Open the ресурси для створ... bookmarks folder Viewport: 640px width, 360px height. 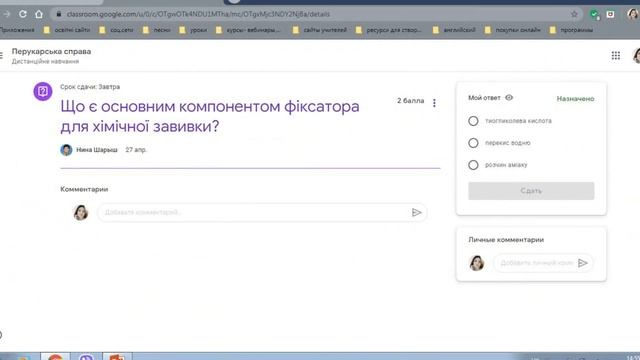tap(389, 30)
